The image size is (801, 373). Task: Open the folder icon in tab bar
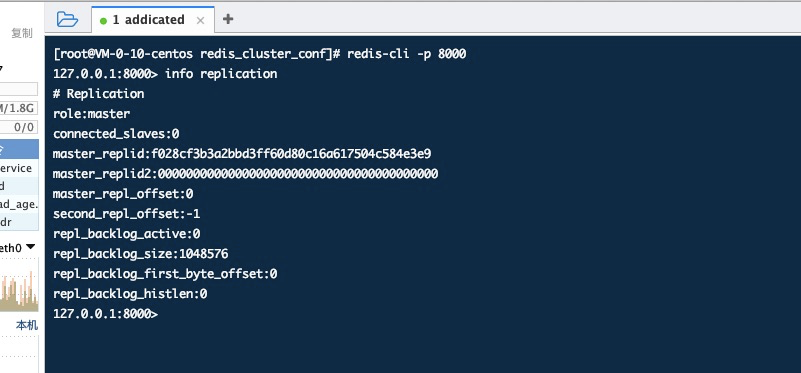click(x=67, y=19)
